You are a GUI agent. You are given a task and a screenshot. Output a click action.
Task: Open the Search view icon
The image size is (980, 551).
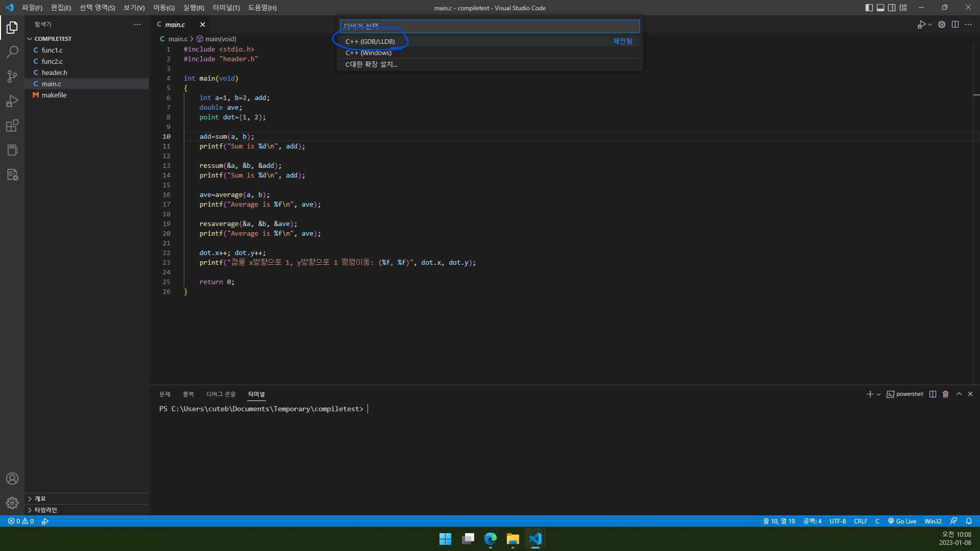12,52
